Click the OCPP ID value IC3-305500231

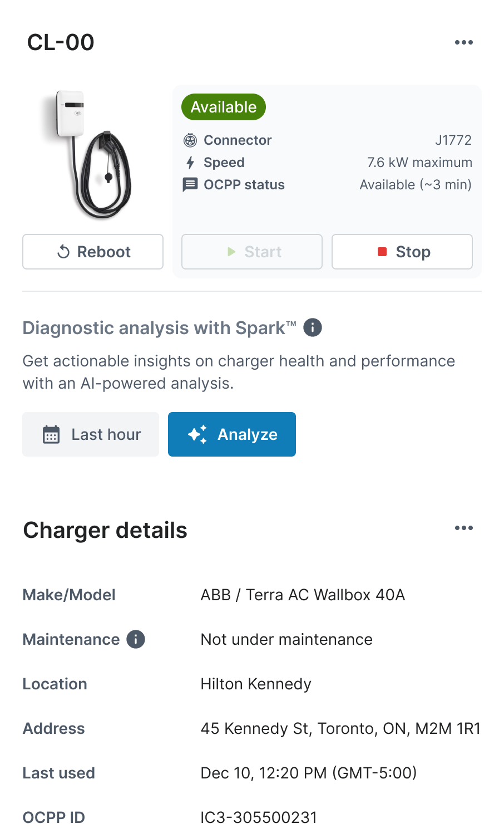click(259, 817)
